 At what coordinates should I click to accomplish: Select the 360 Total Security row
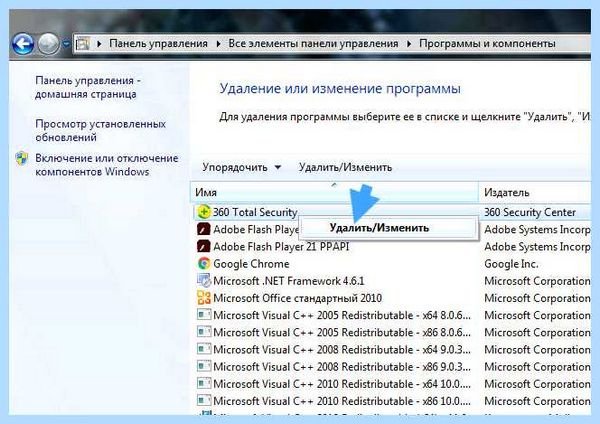(393, 212)
